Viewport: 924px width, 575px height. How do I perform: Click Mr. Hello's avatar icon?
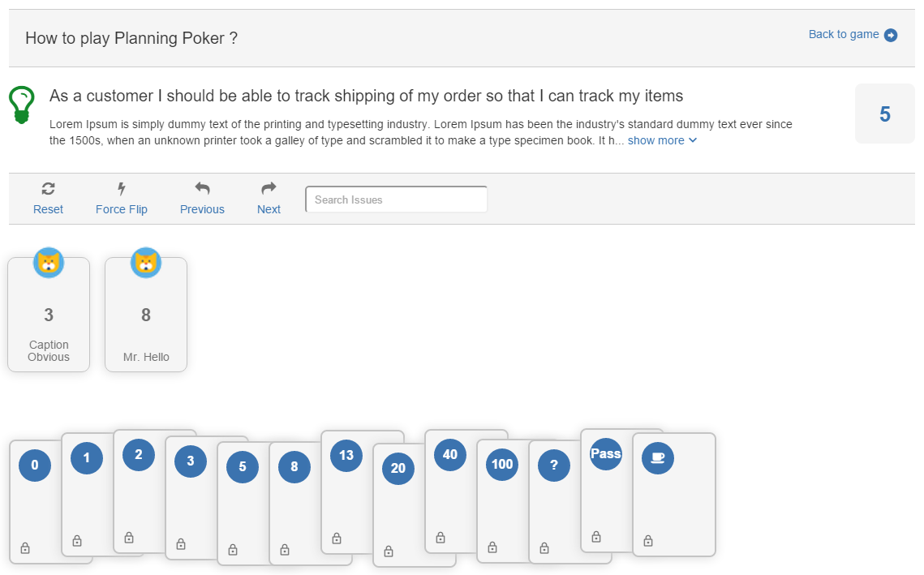click(146, 263)
